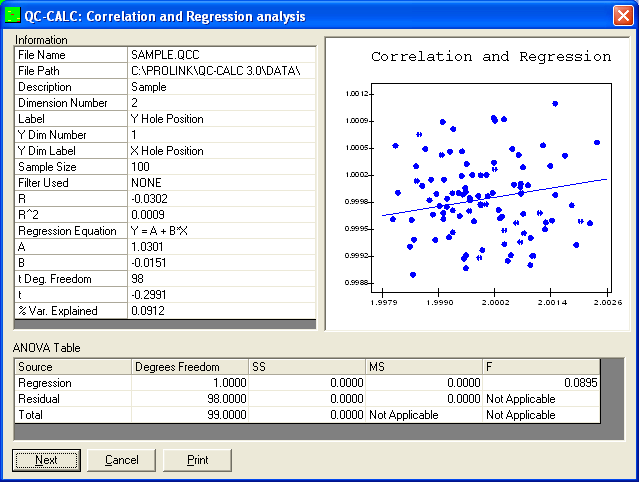The width and height of the screenshot is (639, 482).
Task: Click the t value -0.2991
Action: coord(221,295)
